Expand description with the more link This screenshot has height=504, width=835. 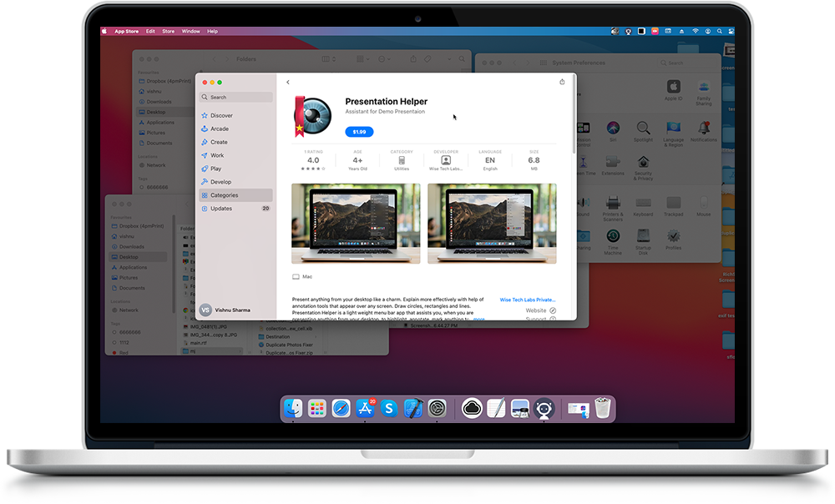(478, 319)
